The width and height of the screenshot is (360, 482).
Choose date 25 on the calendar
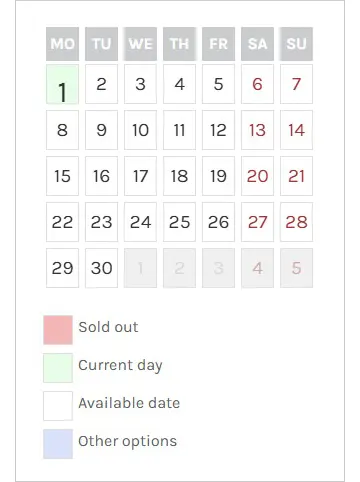[x=179, y=222]
